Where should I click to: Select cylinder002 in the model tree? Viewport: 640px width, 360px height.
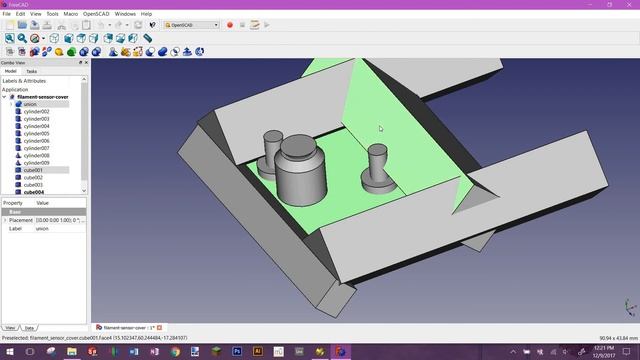[x=36, y=111]
